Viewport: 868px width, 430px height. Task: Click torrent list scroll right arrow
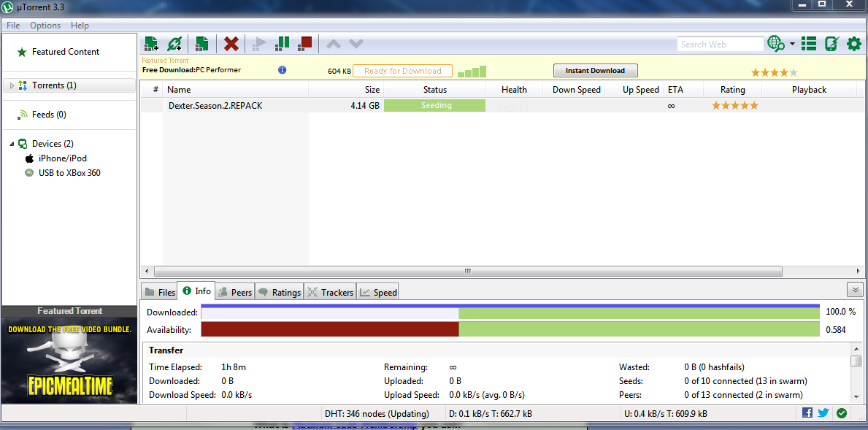[x=858, y=271]
